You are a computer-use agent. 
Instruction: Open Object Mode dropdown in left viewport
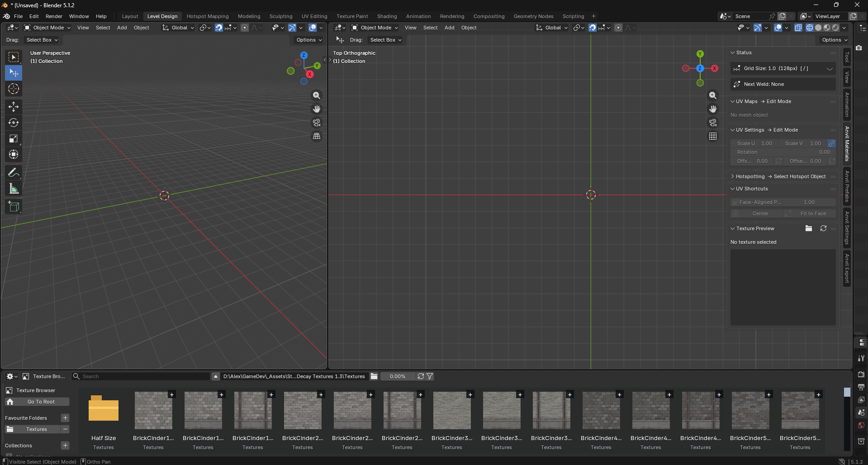pyautogui.click(x=47, y=28)
